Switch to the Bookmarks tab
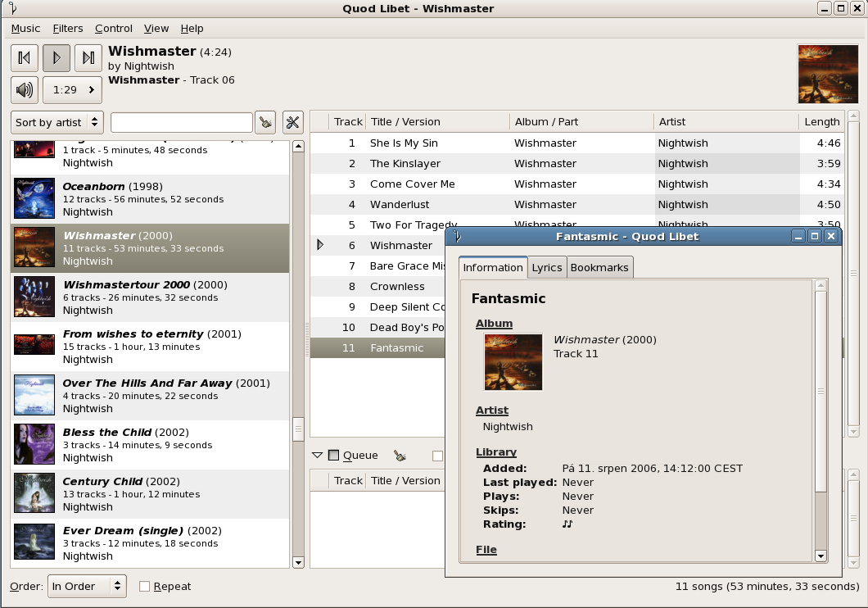The height and width of the screenshot is (608, 868). tap(599, 268)
